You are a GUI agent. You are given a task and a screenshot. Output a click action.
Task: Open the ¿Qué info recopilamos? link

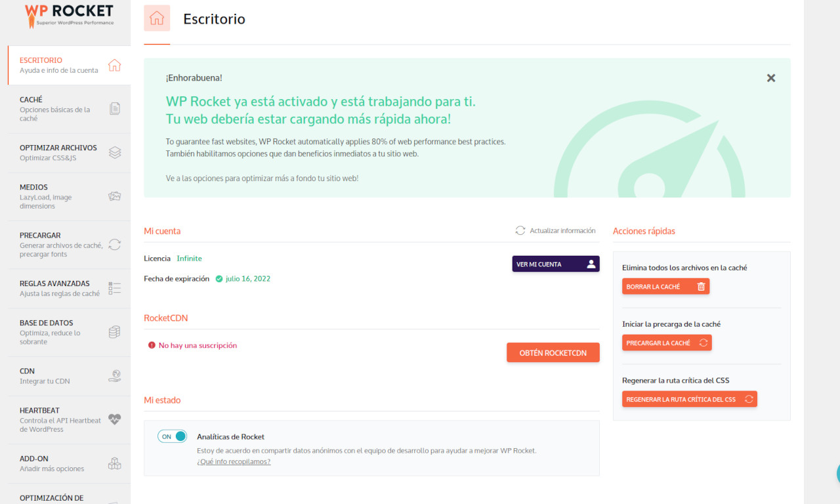pos(234,461)
